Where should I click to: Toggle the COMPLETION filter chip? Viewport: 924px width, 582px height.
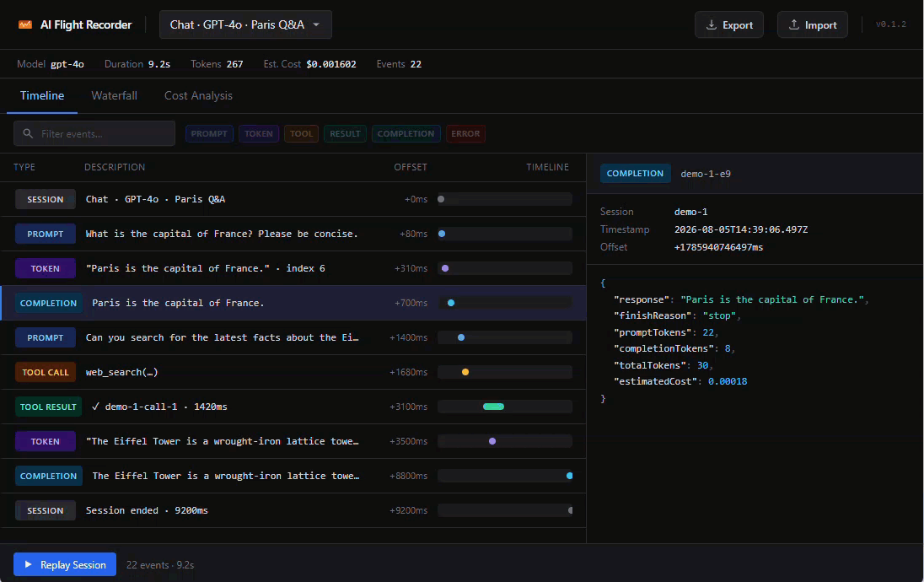[x=406, y=134]
